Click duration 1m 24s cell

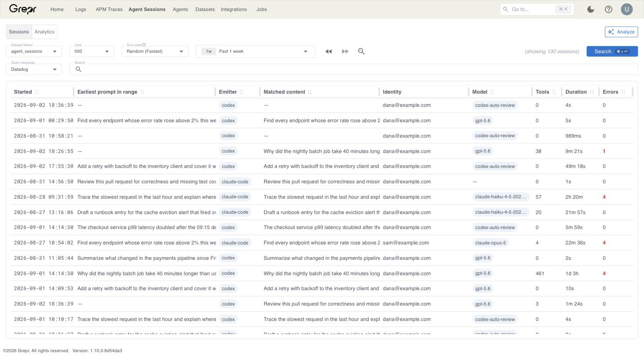(574, 304)
